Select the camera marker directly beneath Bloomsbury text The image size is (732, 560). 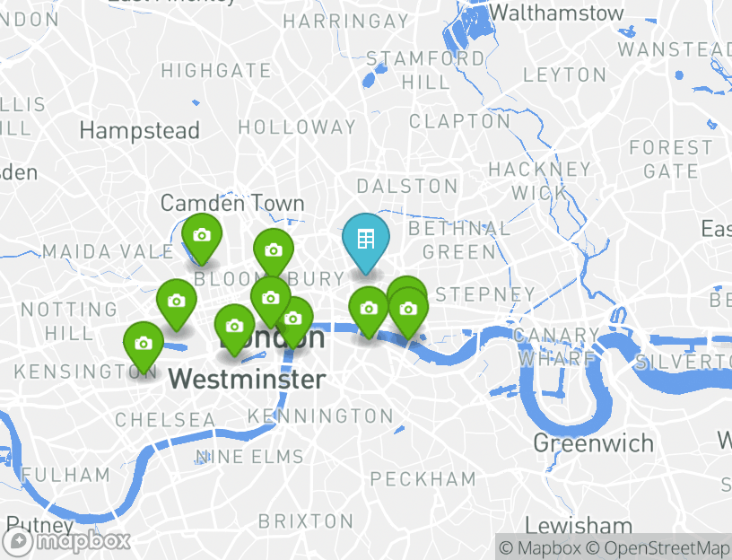(271, 299)
